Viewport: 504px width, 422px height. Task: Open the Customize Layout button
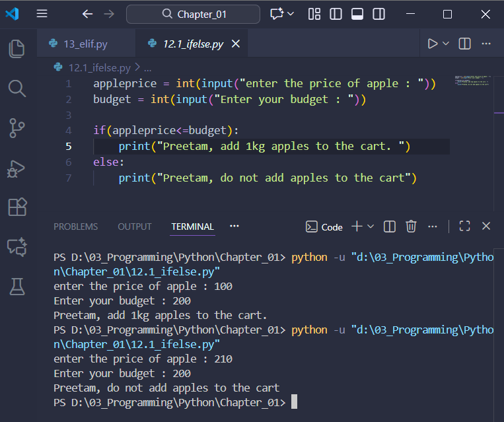[x=314, y=14]
